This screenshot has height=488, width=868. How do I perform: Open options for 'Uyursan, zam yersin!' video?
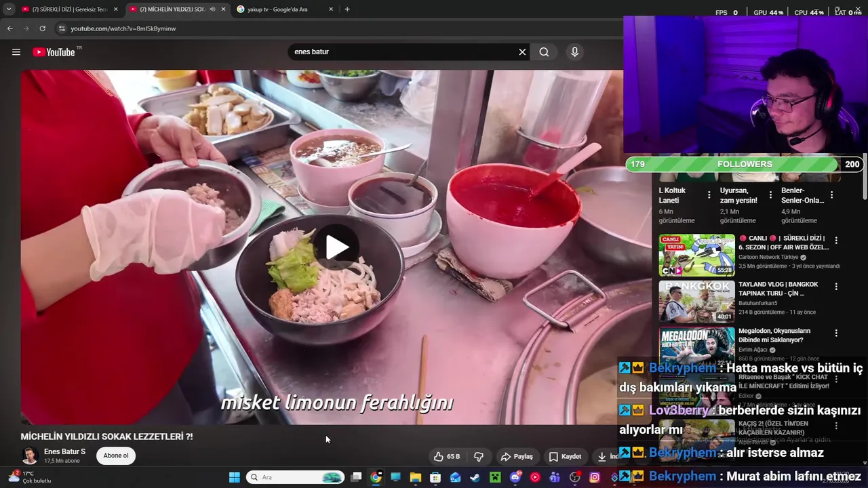770,195
